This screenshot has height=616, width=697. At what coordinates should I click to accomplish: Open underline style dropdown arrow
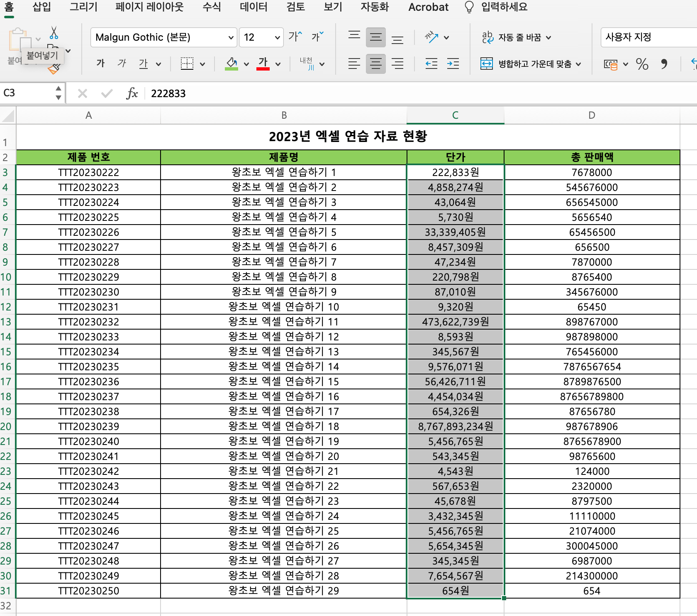pyautogui.click(x=158, y=64)
